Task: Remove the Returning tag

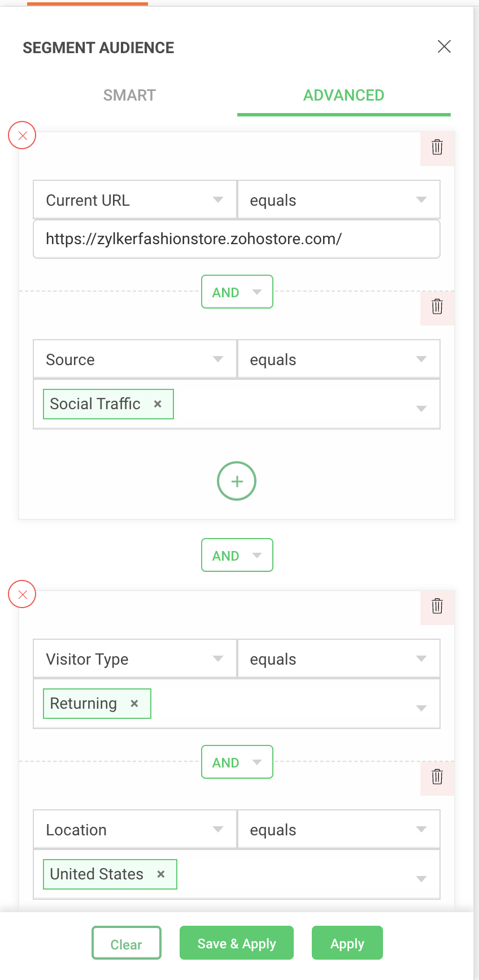Action: pyautogui.click(x=134, y=704)
